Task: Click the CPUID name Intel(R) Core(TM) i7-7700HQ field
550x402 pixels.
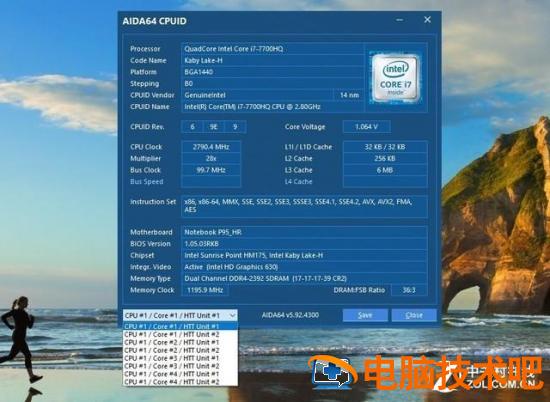Action: (273, 107)
